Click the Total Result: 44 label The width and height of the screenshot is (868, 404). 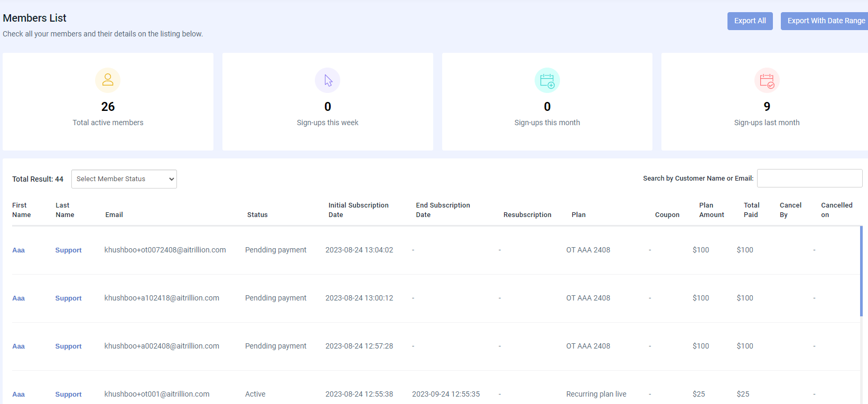(x=38, y=179)
